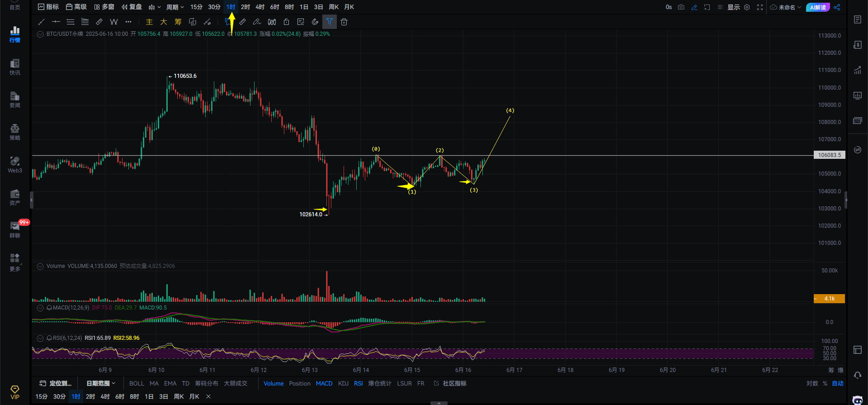The image size is (868, 405).
Task: Toggle RSI sub-indicator
Action: coord(359,383)
